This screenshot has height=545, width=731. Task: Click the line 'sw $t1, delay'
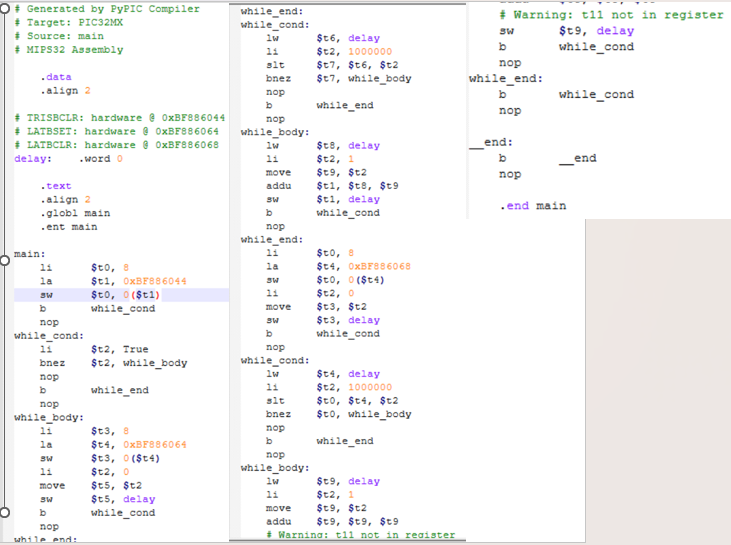click(x=323, y=199)
